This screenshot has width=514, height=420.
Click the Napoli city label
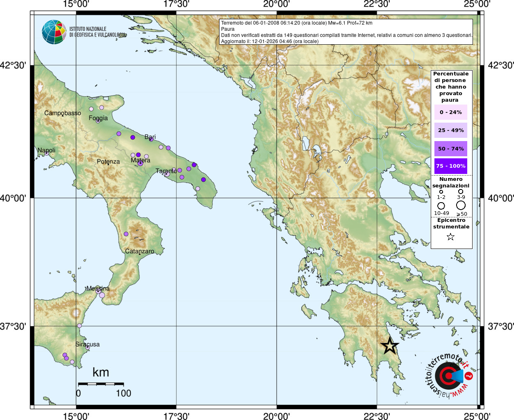click(46, 150)
